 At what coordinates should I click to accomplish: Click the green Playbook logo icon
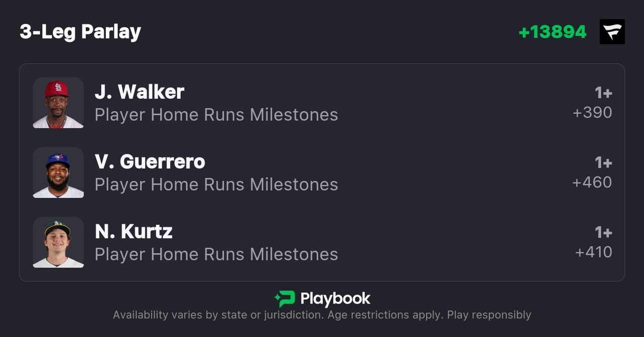click(285, 299)
